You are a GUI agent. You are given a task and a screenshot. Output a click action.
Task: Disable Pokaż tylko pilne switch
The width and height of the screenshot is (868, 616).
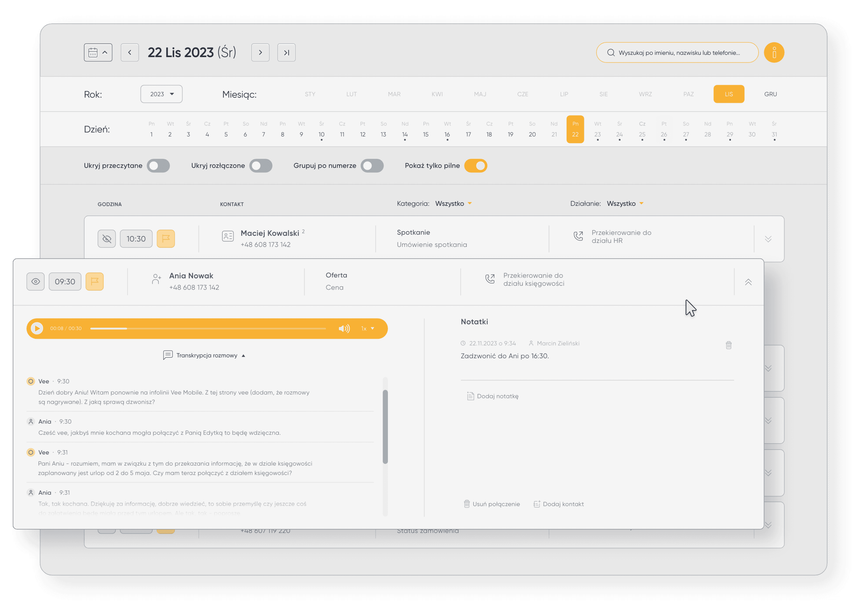click(475, 165)
